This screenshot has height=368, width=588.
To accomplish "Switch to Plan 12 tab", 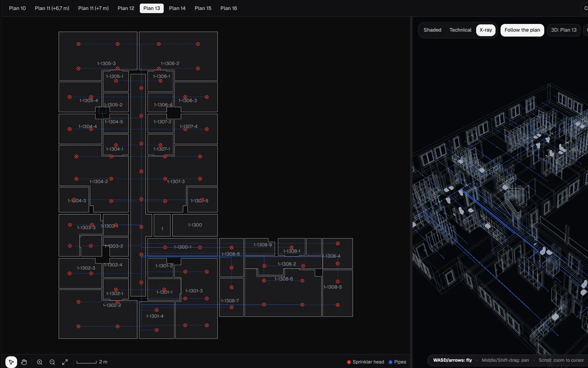I will tap(126, 8).
